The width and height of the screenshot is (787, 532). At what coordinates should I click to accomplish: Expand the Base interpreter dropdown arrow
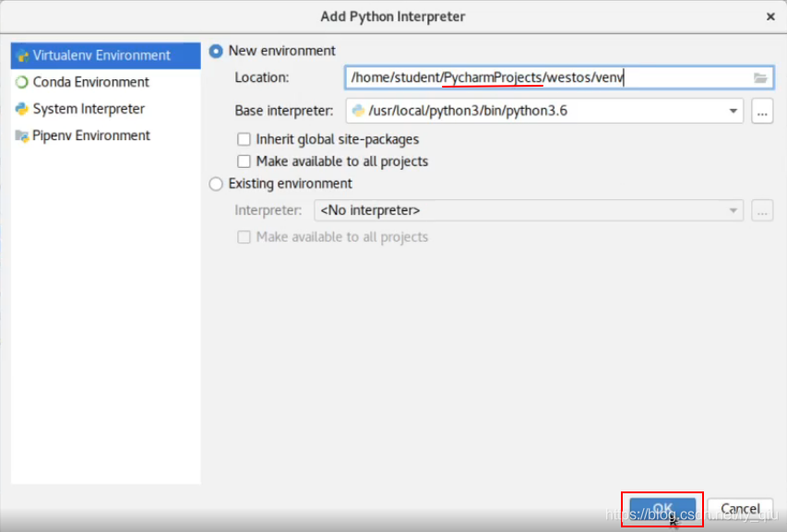733,111
